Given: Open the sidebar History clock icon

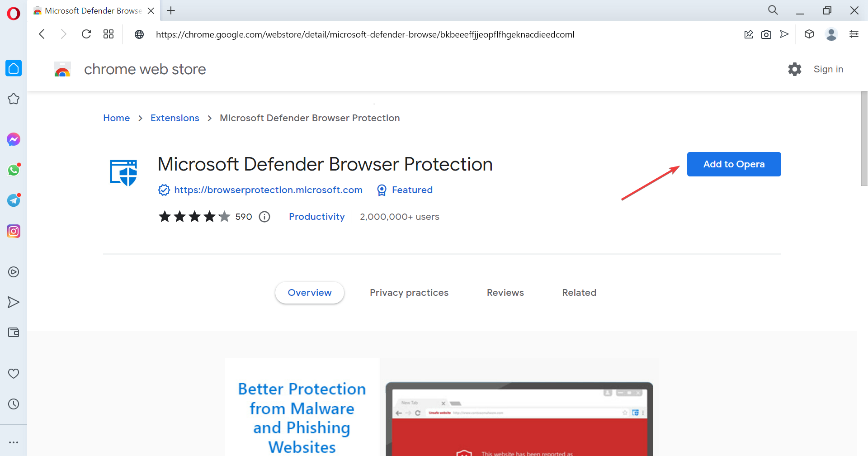Looking at the screenshot, I should [14, 404].
